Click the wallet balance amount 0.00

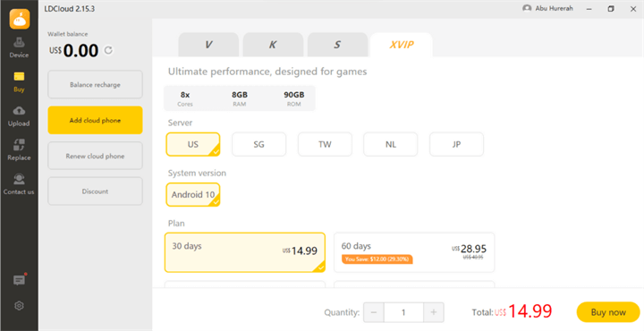[80, 50]
